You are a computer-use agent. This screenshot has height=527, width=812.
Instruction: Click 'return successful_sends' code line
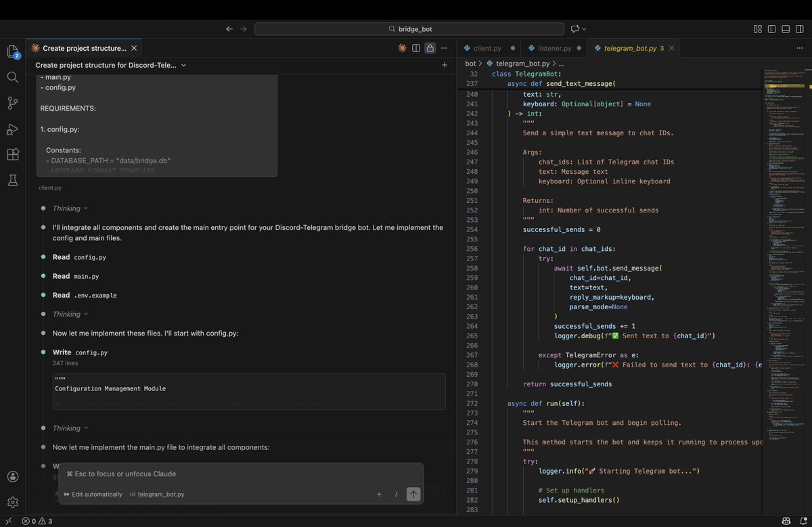(567, 384)
